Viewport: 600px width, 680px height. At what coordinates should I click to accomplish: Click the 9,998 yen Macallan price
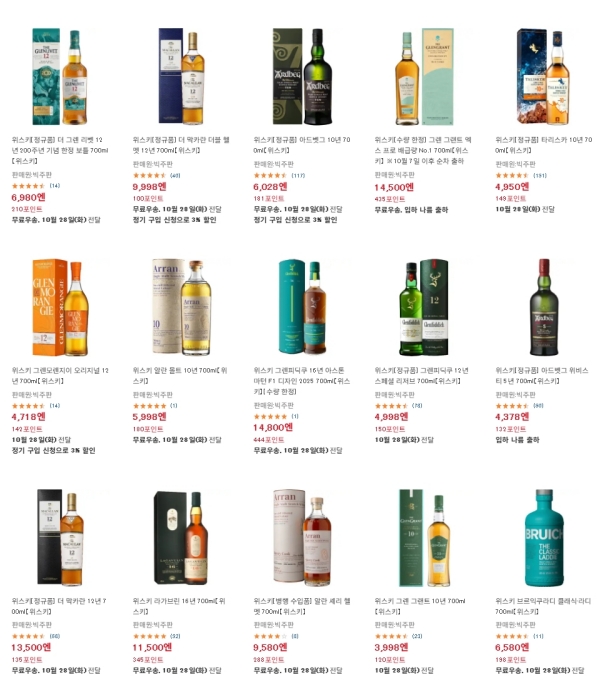150,187
